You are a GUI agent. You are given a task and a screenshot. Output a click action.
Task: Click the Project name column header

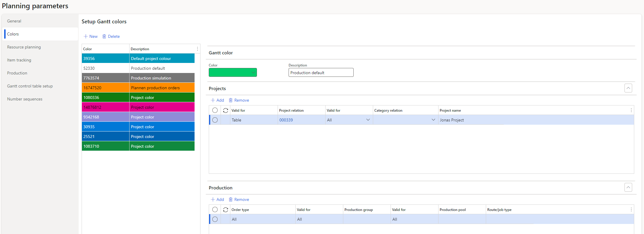[x=533, y=110]
